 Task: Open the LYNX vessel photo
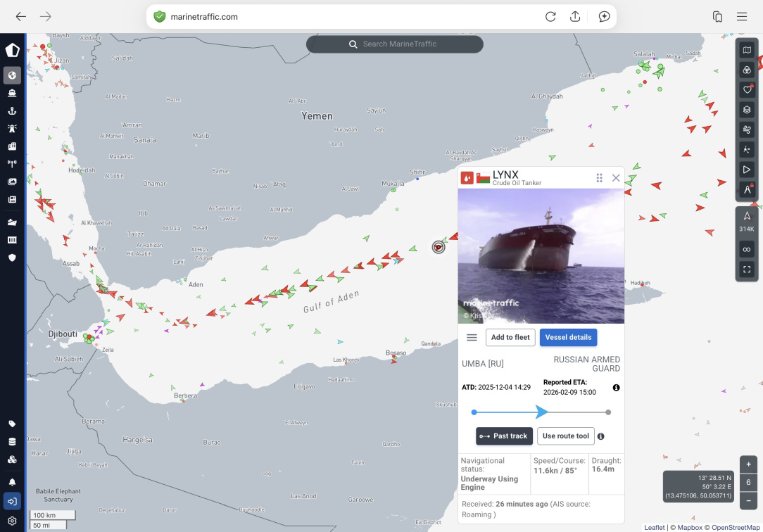[x=541, y=255]
